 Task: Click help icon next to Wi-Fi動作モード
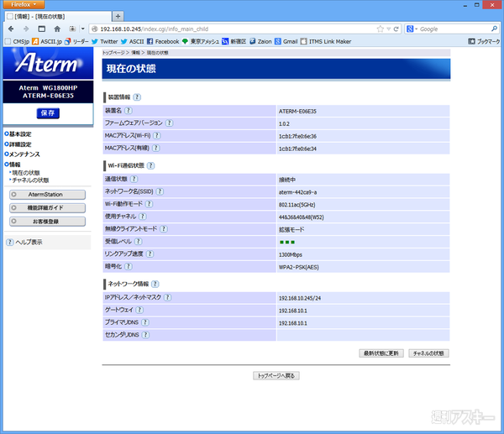point(150,204)
